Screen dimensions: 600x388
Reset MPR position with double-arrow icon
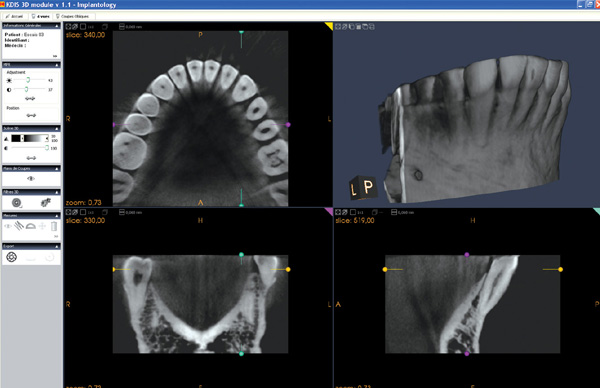coord(31,115)
